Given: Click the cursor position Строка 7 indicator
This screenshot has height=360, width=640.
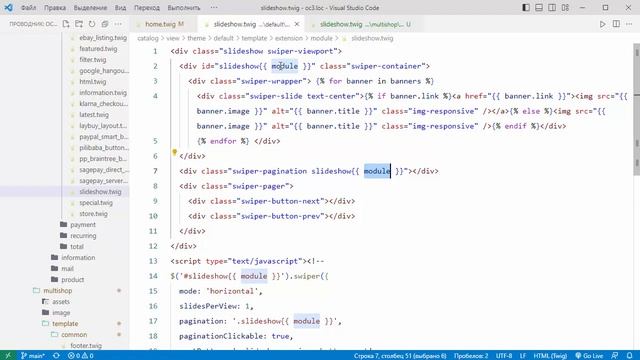Looking at the screenshot, I should [x=400, y=356].
